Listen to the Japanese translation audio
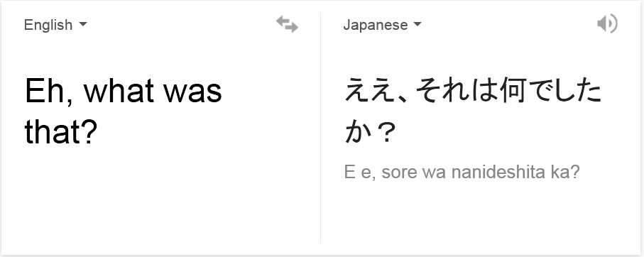Image resolution: width=644 pixels, height=257 pixels. (607, 23)
